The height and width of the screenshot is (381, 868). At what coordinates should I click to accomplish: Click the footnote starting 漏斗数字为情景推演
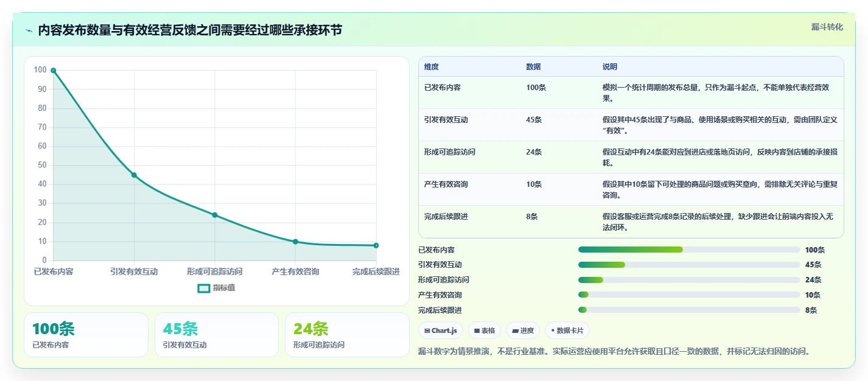click(614, 351)
